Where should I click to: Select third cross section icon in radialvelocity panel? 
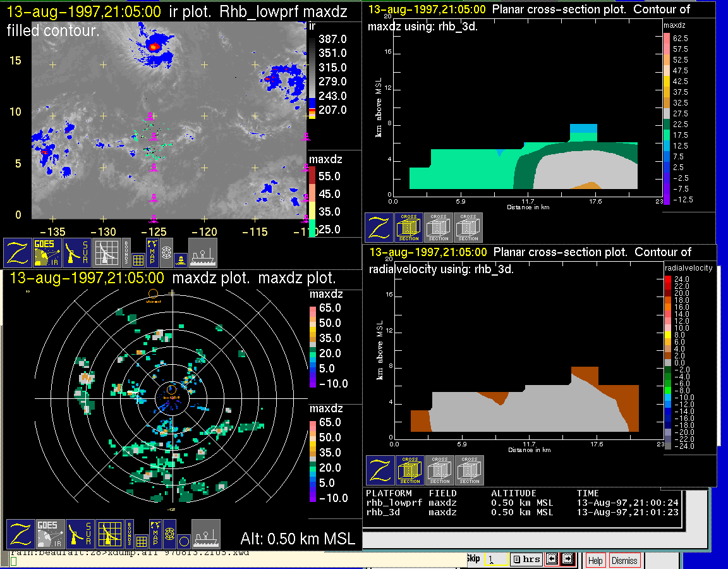(470, 470)
